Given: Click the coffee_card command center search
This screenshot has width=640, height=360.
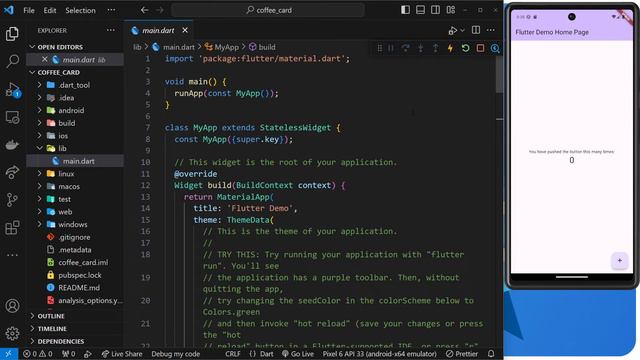Looking at the screenshot, I should point(268,10).
